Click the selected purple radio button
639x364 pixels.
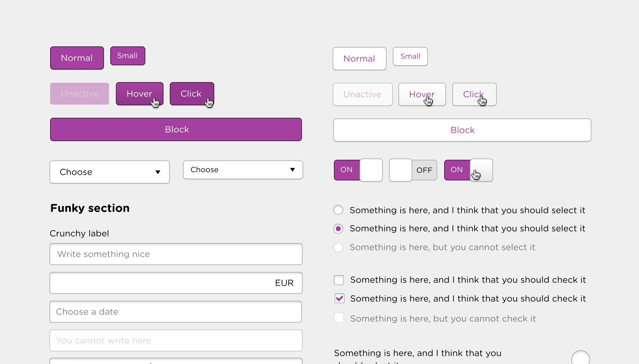(x=338, y=229)
